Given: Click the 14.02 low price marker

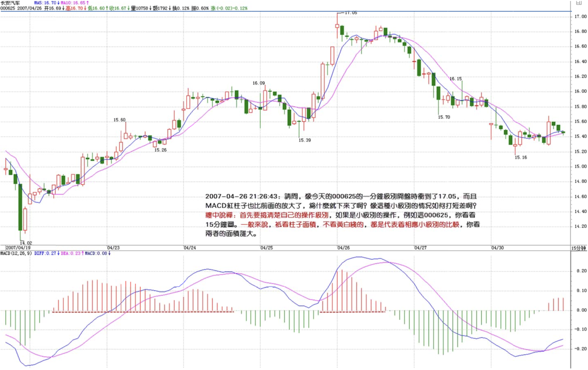Looking at the screenshot, I should (26, 243).
